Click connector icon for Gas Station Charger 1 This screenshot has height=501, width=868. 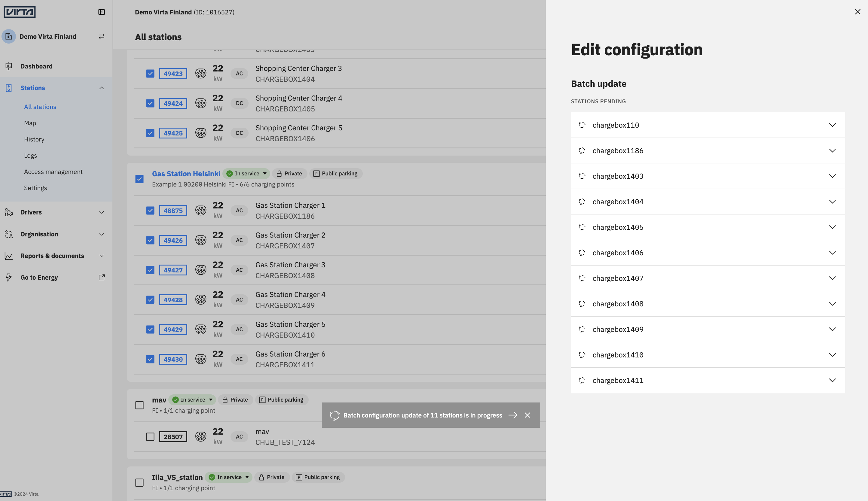[201, 211]
